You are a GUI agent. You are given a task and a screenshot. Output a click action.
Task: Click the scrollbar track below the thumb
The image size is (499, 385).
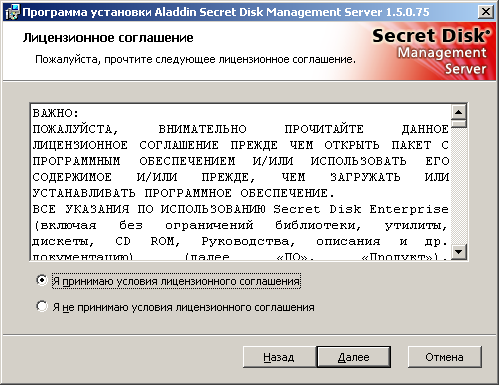pyautogui.click(x=459, y=186)
